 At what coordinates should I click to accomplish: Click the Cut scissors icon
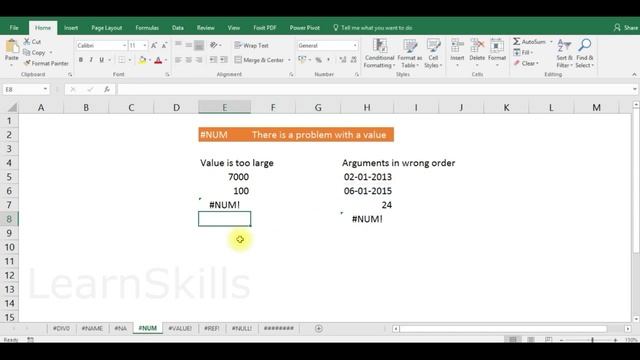click(27, 42)
